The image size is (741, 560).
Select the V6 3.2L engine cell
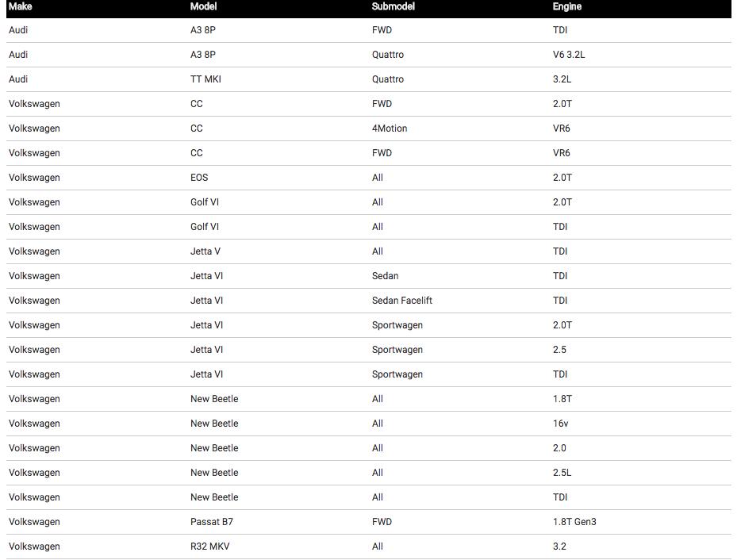[569, 55]
